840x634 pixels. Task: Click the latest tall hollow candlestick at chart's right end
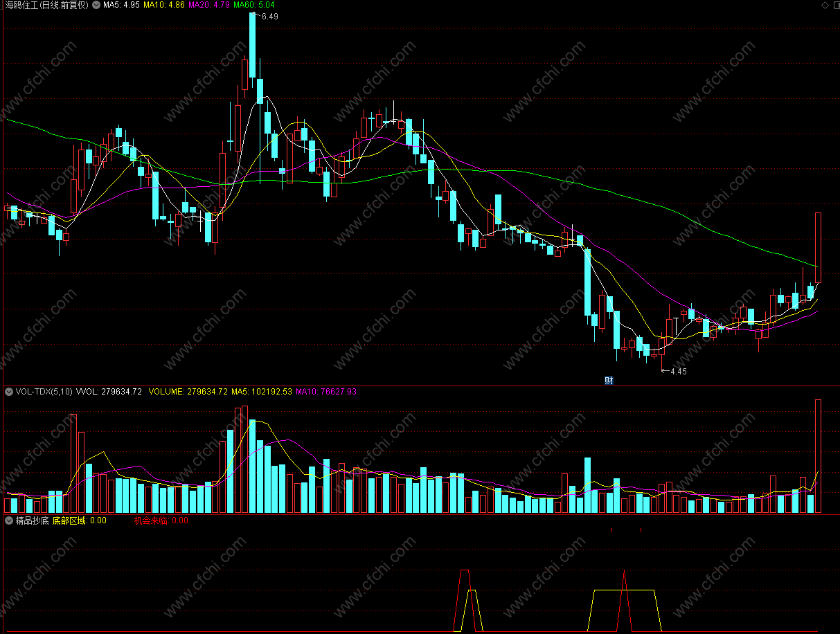click(818, 247)
